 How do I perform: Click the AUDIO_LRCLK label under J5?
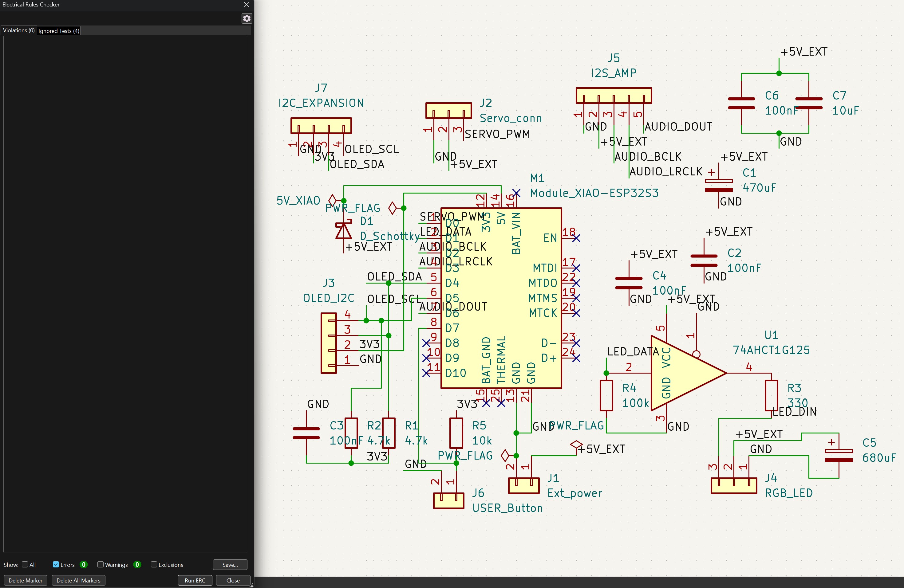666,172
